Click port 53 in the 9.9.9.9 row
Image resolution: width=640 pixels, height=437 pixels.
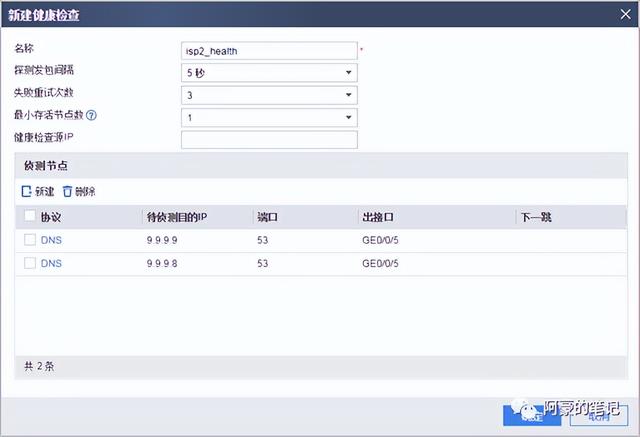(x=262, y=240)
